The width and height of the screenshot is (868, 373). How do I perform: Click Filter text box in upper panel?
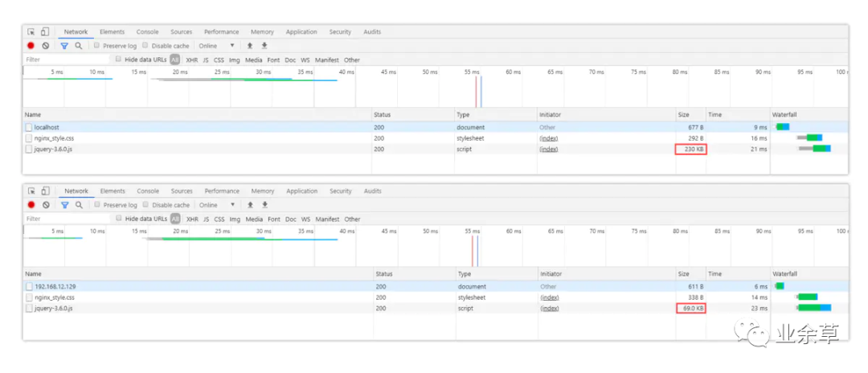tap(67, 59)
